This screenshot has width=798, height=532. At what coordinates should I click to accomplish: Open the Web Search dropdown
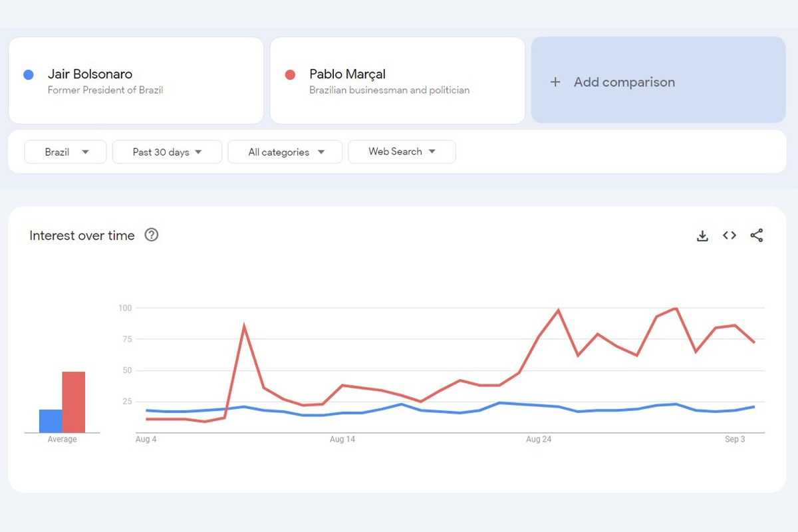coord(402,152)
